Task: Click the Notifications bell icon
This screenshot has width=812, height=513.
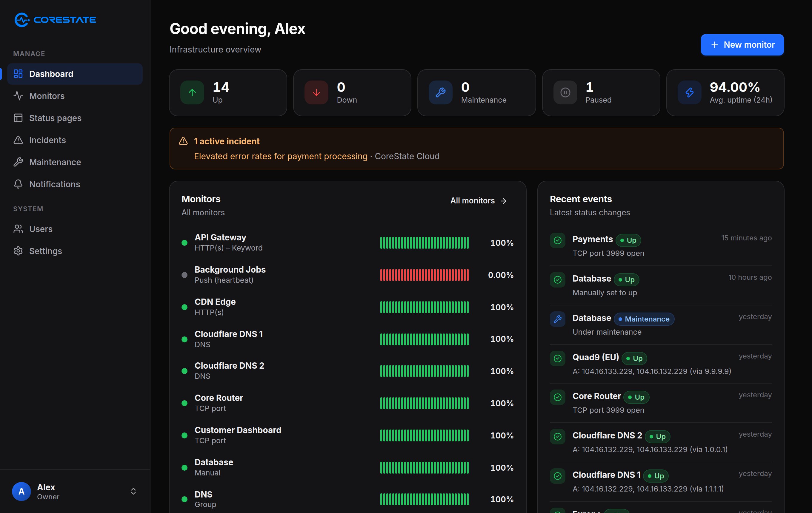Action: [18, 184]
